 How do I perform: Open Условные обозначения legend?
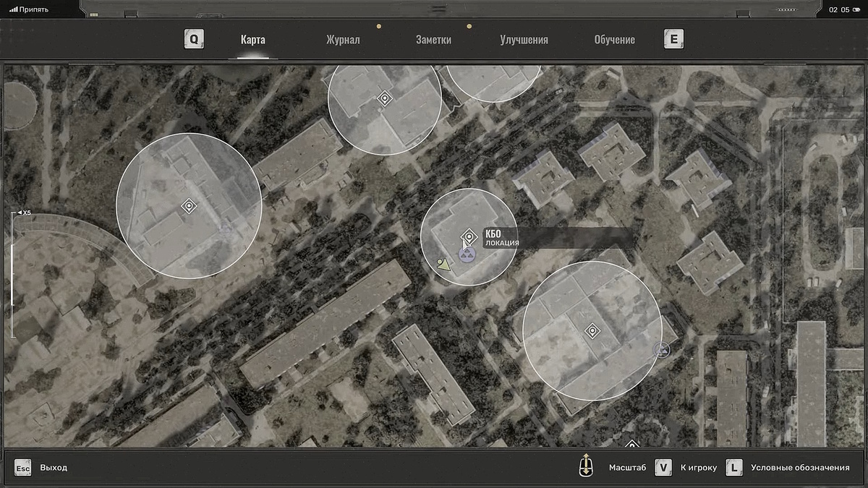click(800, 468)
